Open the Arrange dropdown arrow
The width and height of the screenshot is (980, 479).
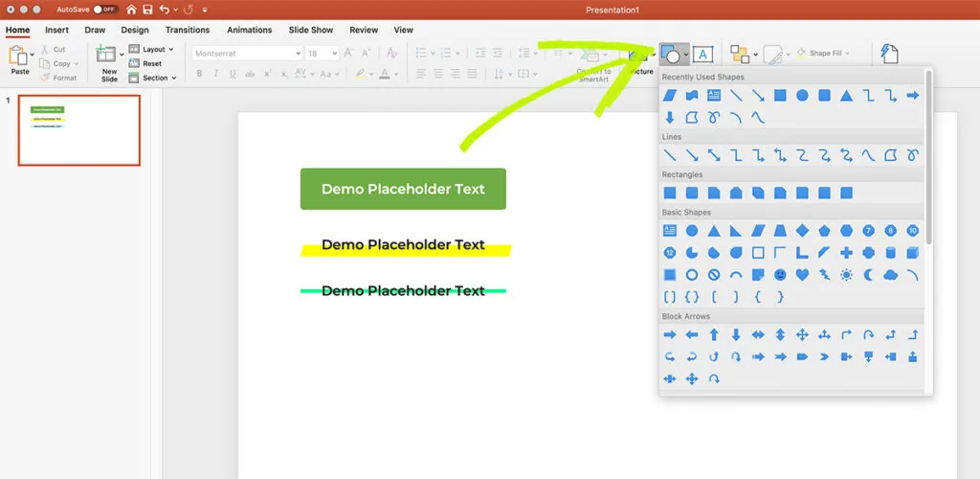756,55
